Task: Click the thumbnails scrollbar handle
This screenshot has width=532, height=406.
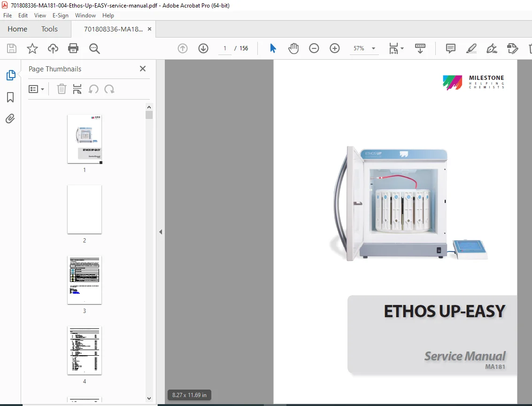Action: point(149,115)
